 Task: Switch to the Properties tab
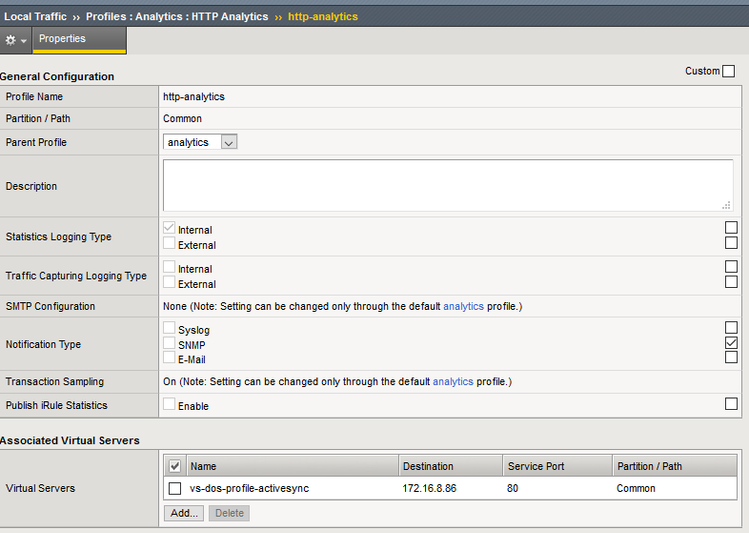62,39
